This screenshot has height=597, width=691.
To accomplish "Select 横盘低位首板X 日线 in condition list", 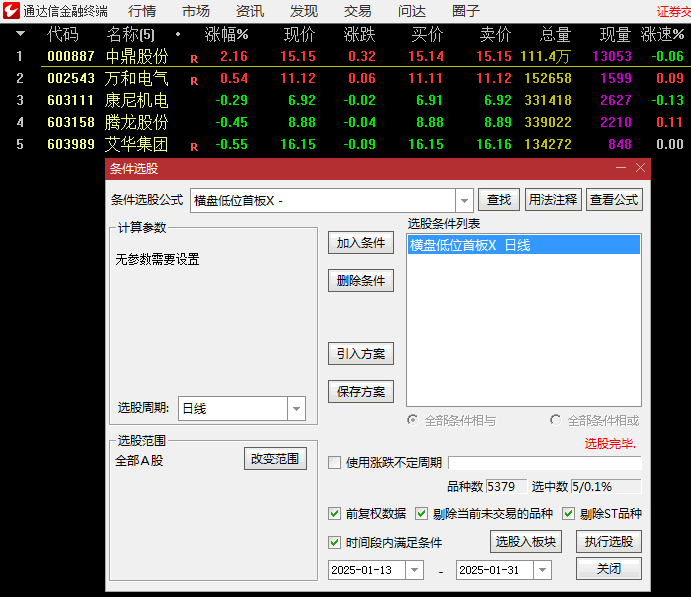I will [524, 245].
